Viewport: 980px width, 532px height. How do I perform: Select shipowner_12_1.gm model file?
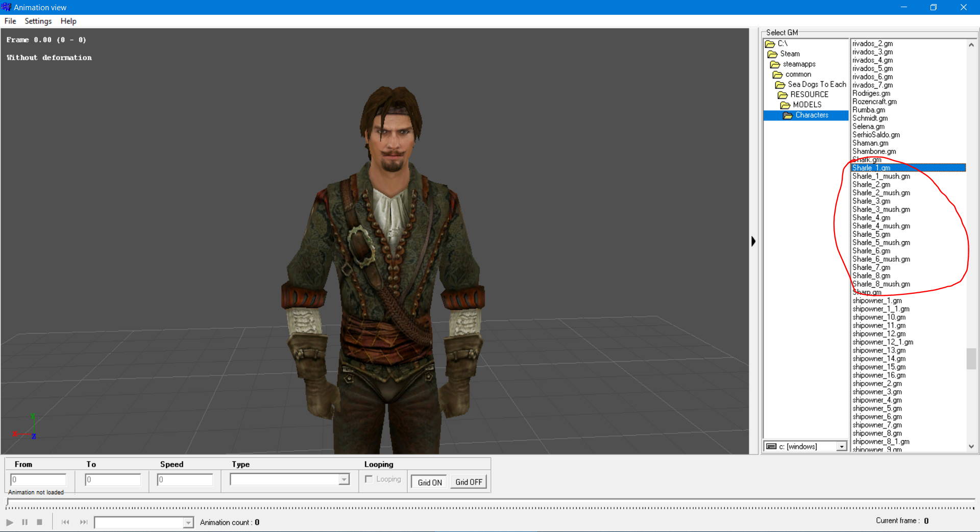pos(883,342)
